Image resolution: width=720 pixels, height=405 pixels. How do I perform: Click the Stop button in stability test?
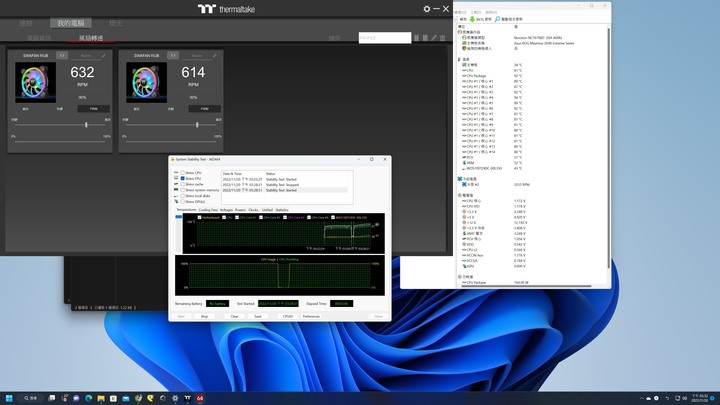click(x=204, y=316)
